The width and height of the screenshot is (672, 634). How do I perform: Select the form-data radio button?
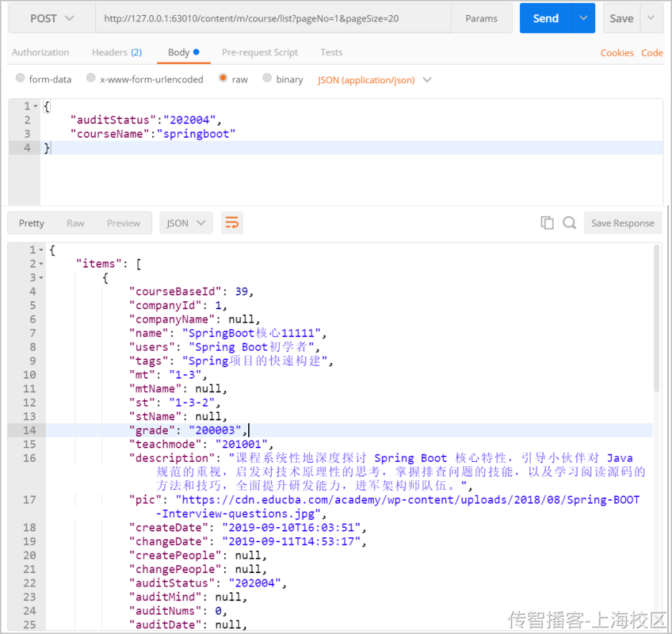pyautogui.click(x=20, y=78)
